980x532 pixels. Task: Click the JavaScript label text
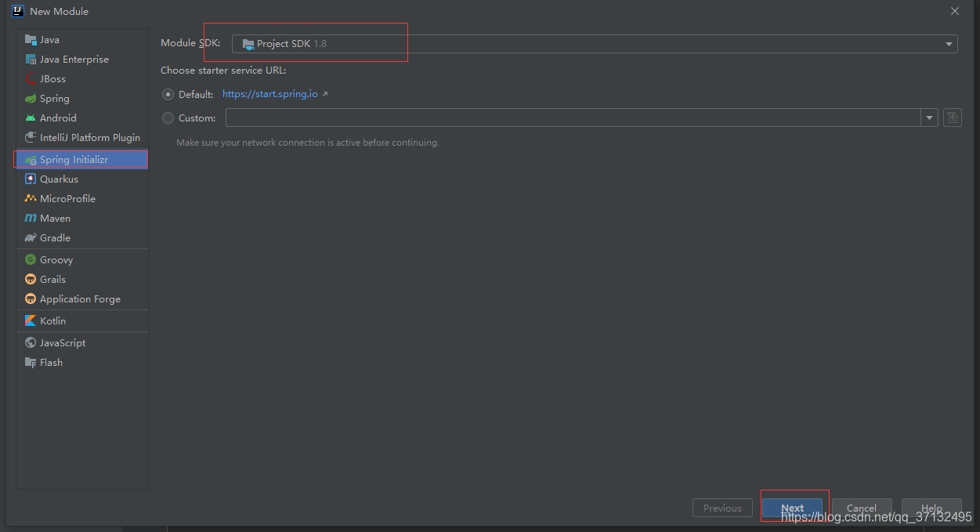[x=63, y=343]
